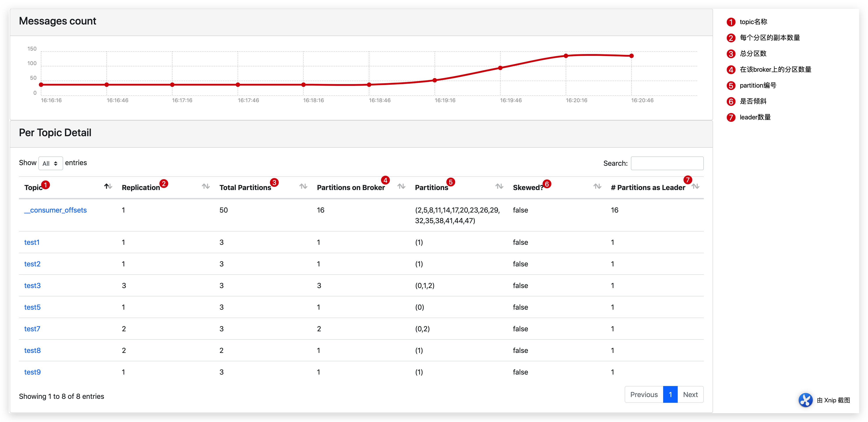This screenshot has height=422, width=868.
Task: Open the test9 topic link
Action: pos(32,372)
